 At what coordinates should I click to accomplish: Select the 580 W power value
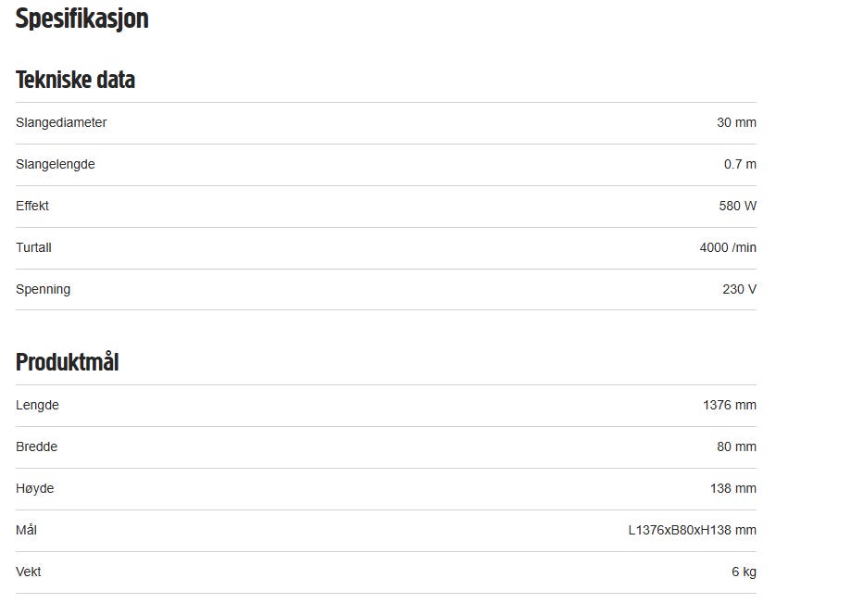click(737, 207)
